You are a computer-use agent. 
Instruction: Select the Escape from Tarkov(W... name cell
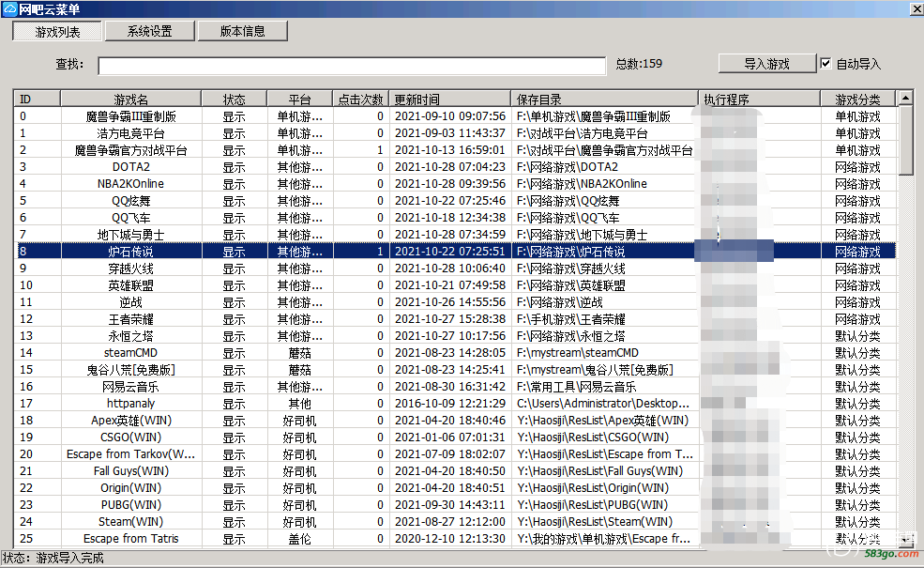pyautogui.click(x=130, y=454)
